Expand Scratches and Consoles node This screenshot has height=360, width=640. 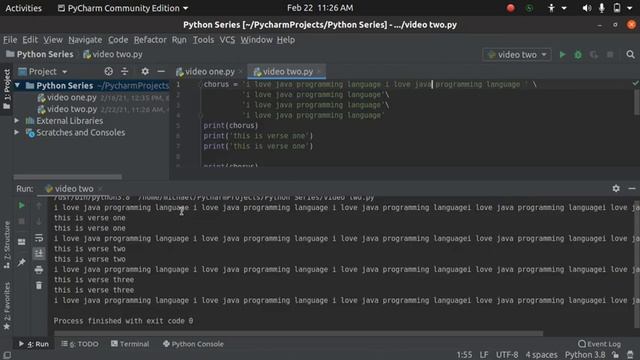click(16, 132)
